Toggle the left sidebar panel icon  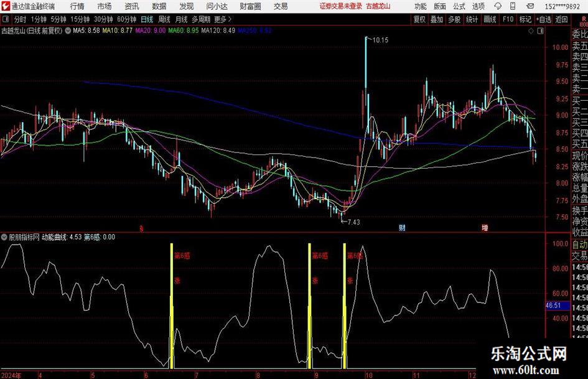point(6,19)
